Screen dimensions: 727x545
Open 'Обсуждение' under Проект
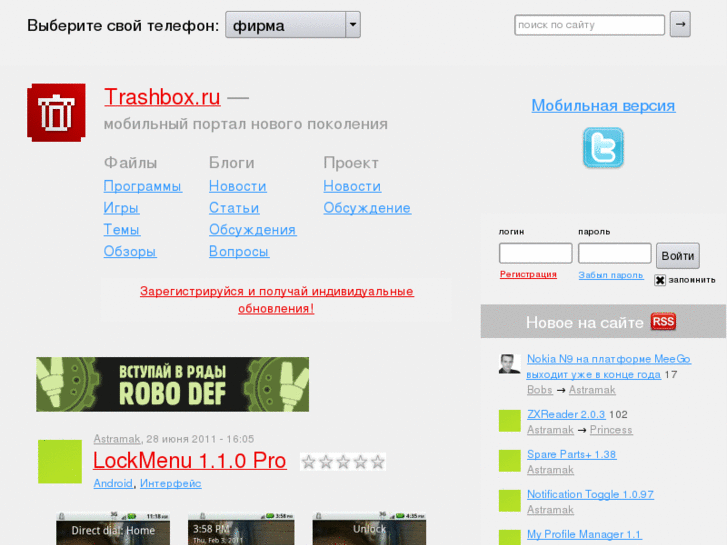coord(367,208)
